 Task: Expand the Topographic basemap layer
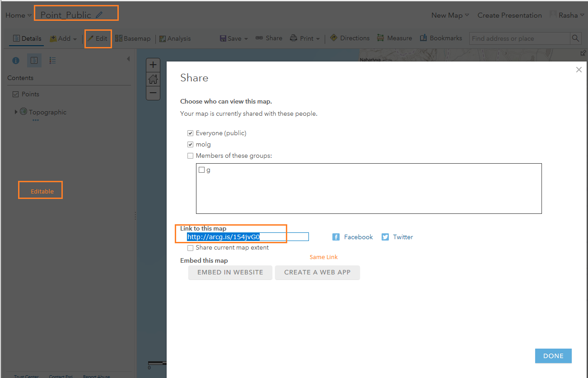(16, 112)
